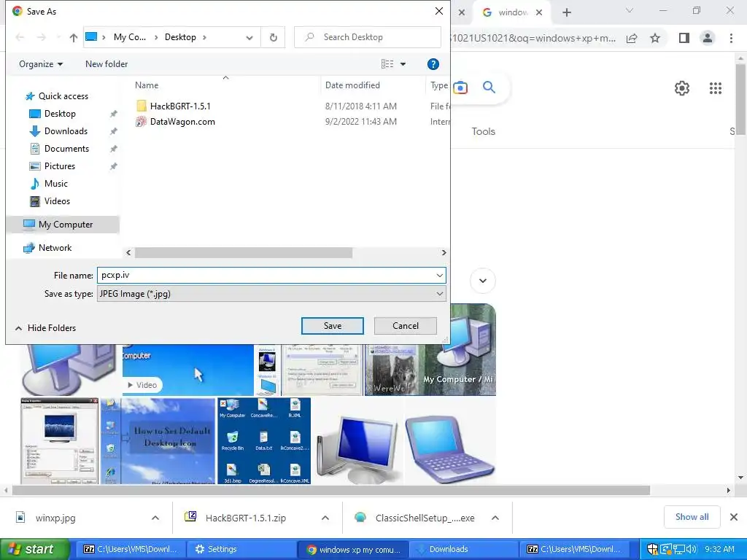Select My Computer in the navigation pane
747x560 pixels.
65,225
